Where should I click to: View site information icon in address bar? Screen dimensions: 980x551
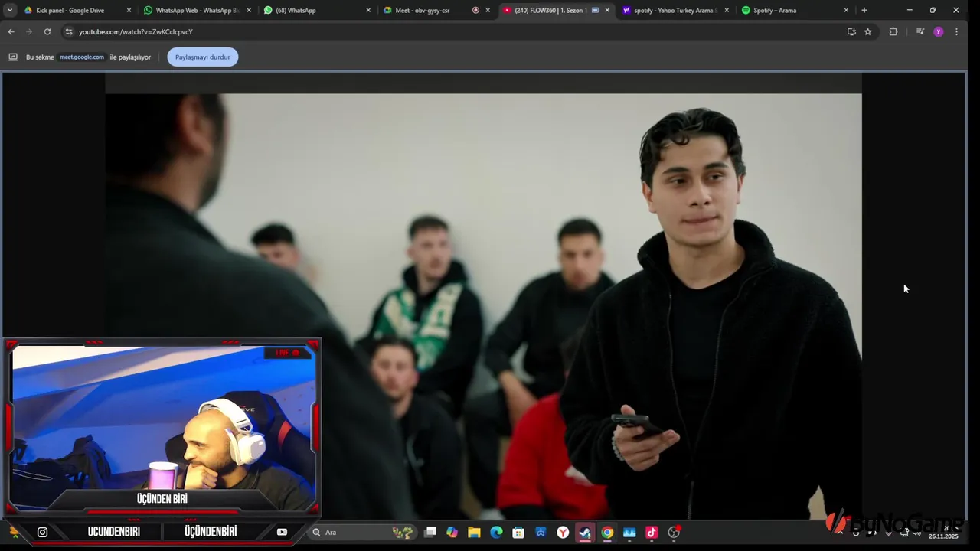pos(69,31)
